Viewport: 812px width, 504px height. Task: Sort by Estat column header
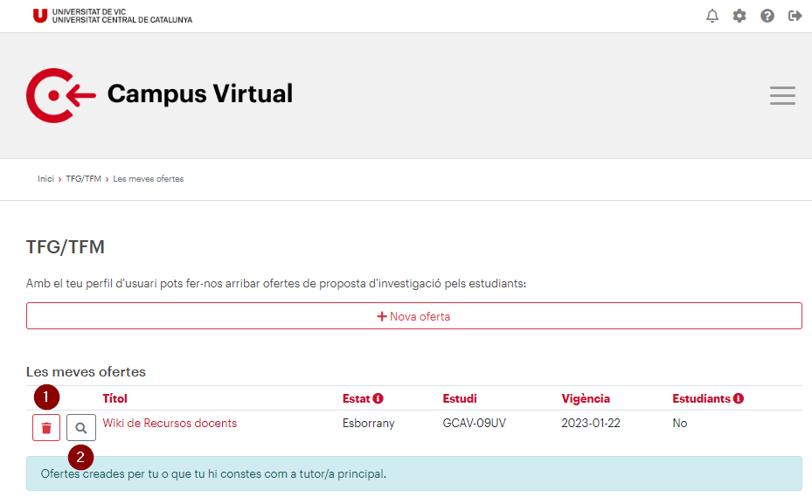pyautogui.click(x=357, y=398)
